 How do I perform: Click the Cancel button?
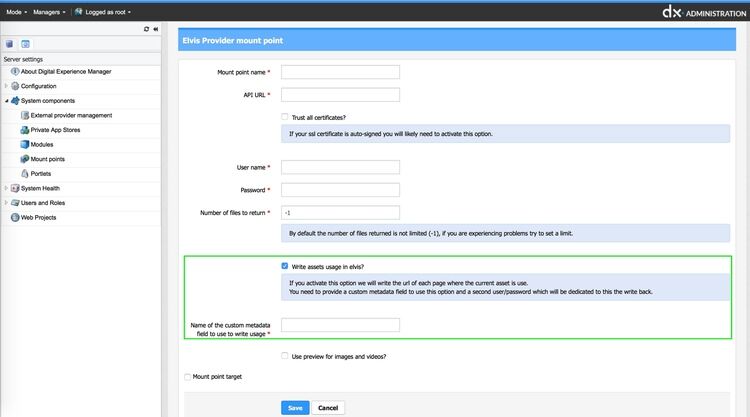[328, 408]
